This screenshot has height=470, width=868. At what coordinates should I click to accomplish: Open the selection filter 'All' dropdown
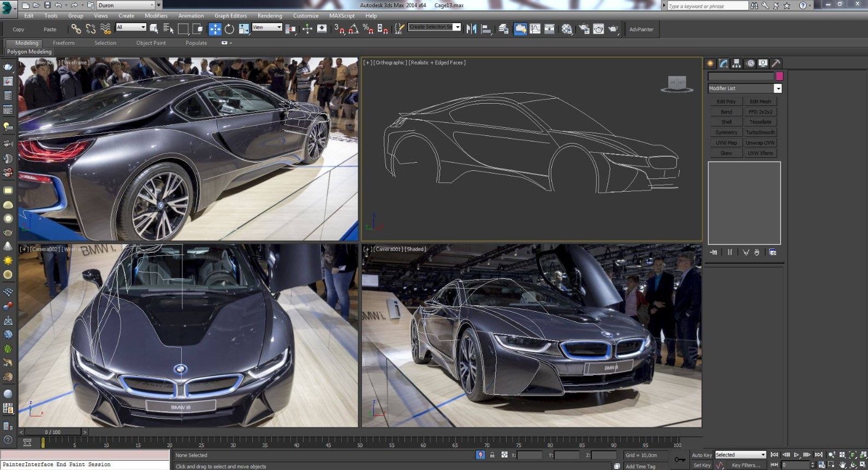131,27
